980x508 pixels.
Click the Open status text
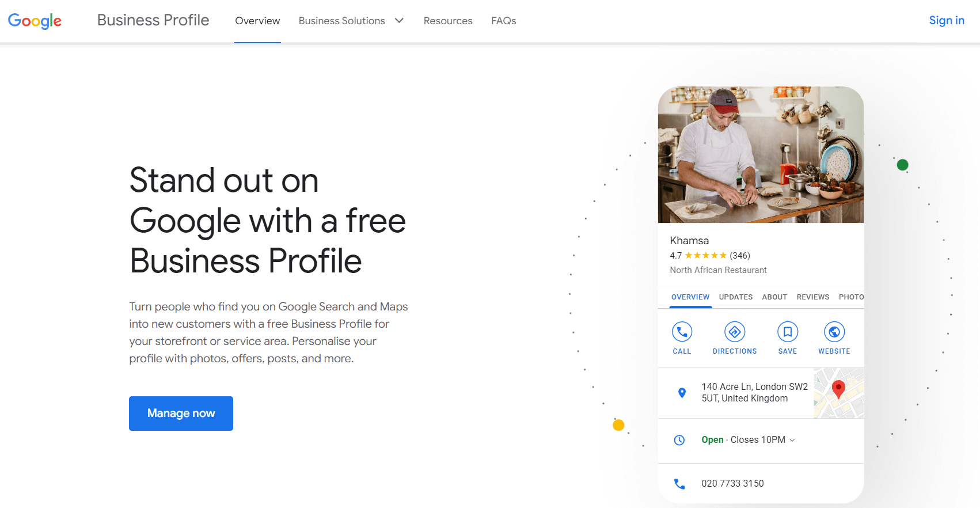pyautogui.click(x=712, y=440)
